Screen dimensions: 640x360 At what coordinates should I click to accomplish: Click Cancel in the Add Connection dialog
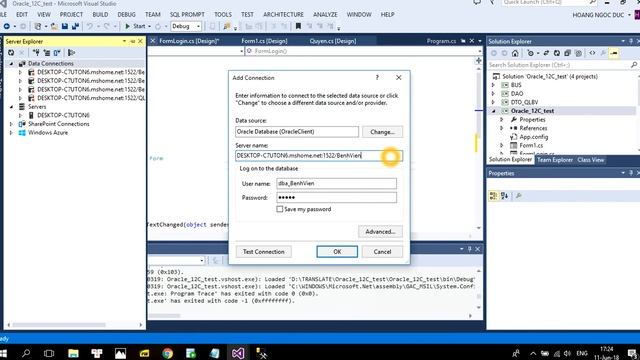click(382, 252)
